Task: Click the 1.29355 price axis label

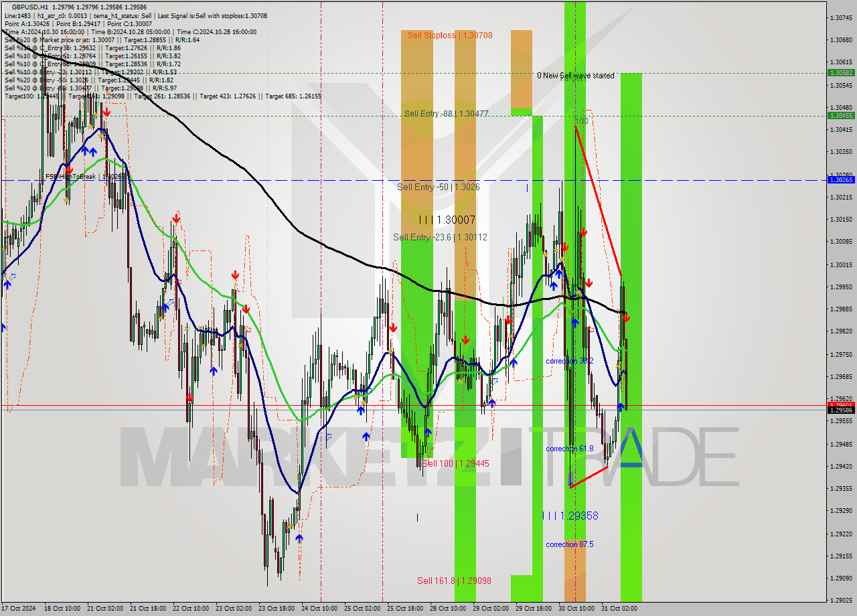Action: tap(841, 488)
